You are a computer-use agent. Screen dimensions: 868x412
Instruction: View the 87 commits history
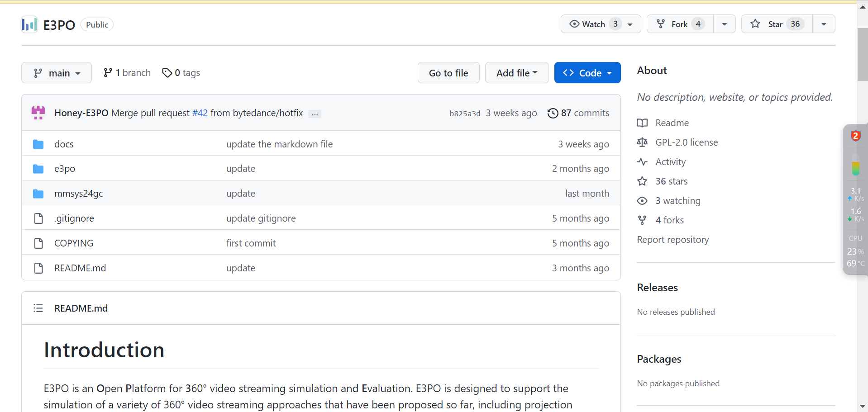click(x=578, y=113)
